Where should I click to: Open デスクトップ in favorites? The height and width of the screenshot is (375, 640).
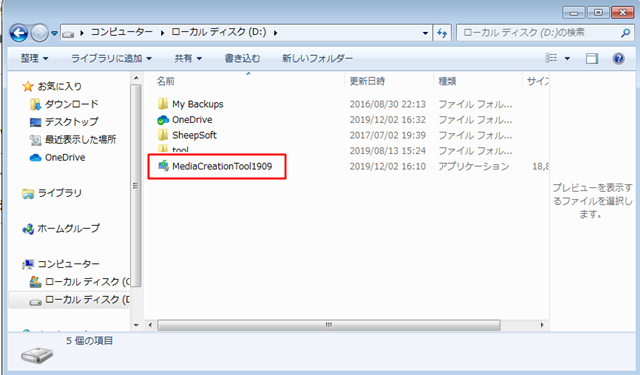click(x=72, y=122)
